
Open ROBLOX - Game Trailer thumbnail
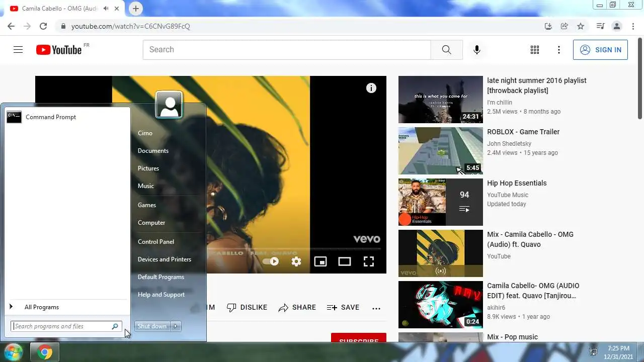pyautogui.click(x=441, y=151)
